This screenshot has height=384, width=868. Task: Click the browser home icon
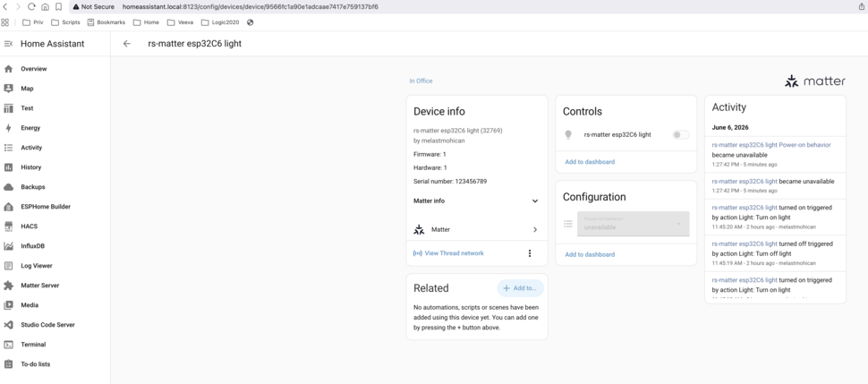point(45,6)
